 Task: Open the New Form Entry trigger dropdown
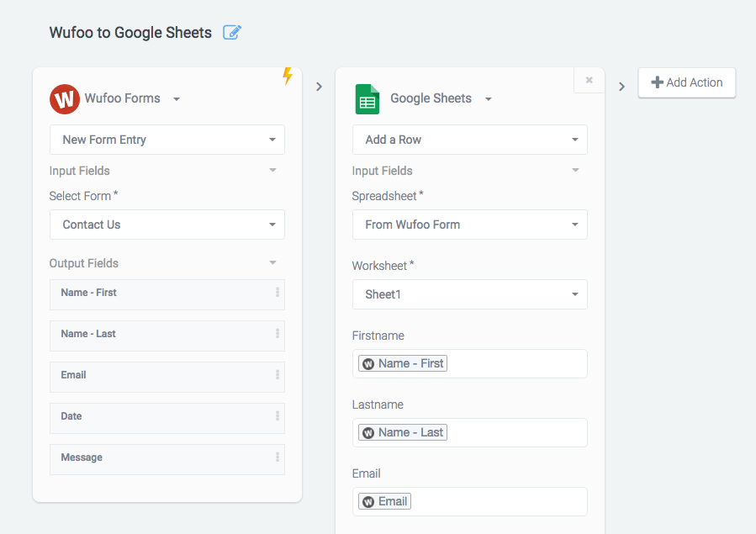(167, 140)
